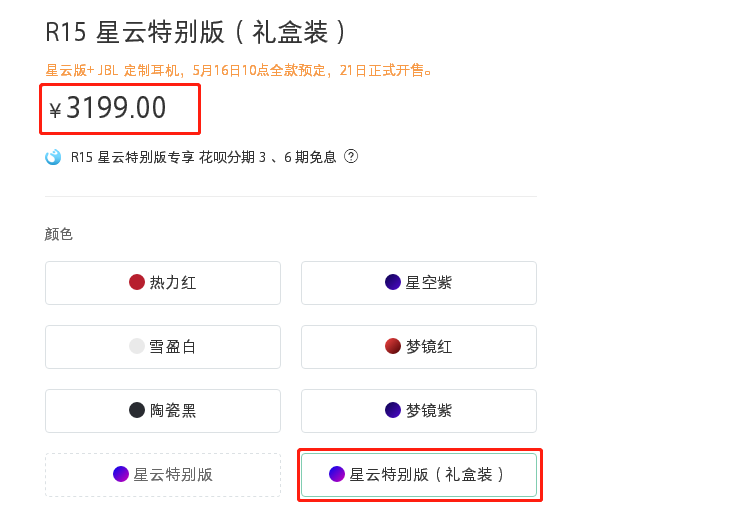Click the 梦镜红 gradient red dot
The height and width of the screenshot is (513, 742).
(393, 347)
